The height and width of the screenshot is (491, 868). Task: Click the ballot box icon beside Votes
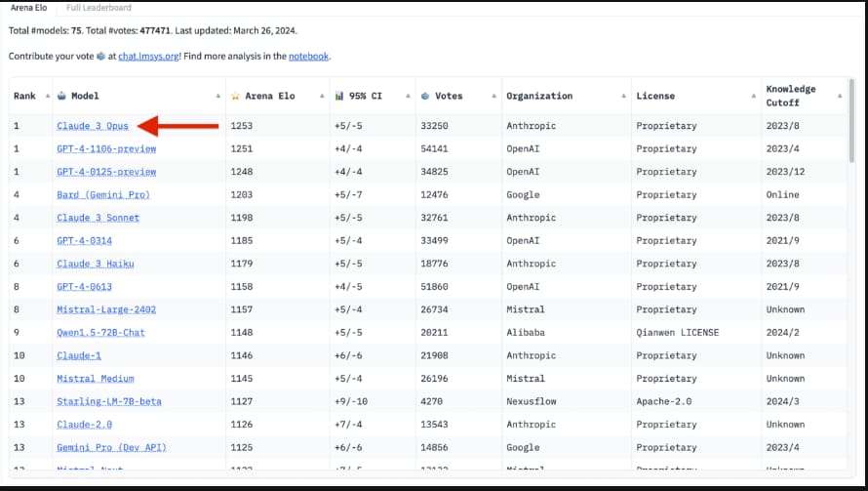(x=425, y=96)
